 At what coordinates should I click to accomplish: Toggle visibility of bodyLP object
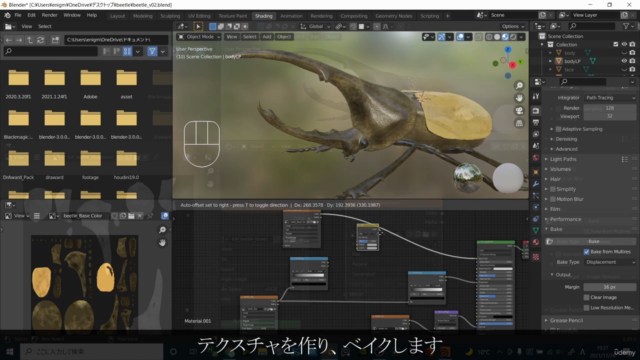coord(624,61)
